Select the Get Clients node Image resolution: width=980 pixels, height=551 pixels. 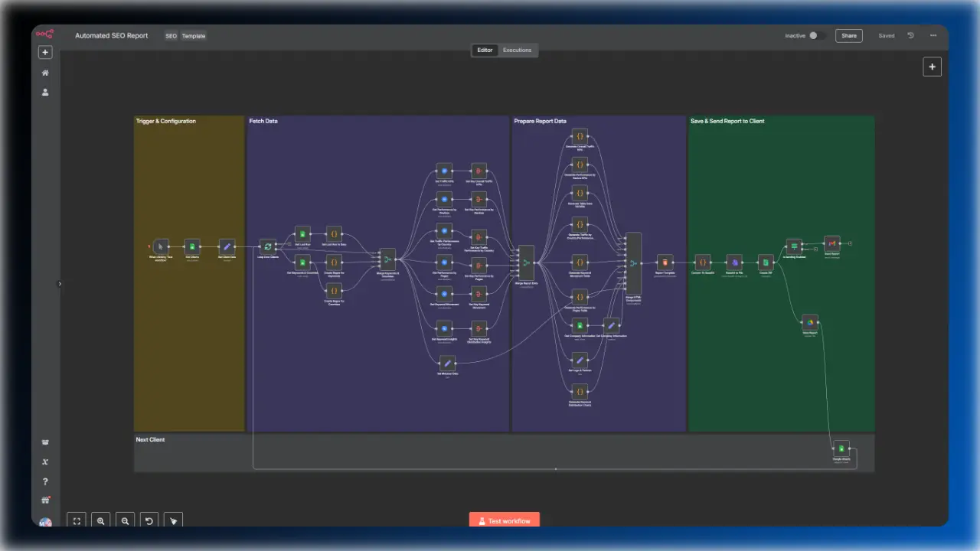pos(192,246)
